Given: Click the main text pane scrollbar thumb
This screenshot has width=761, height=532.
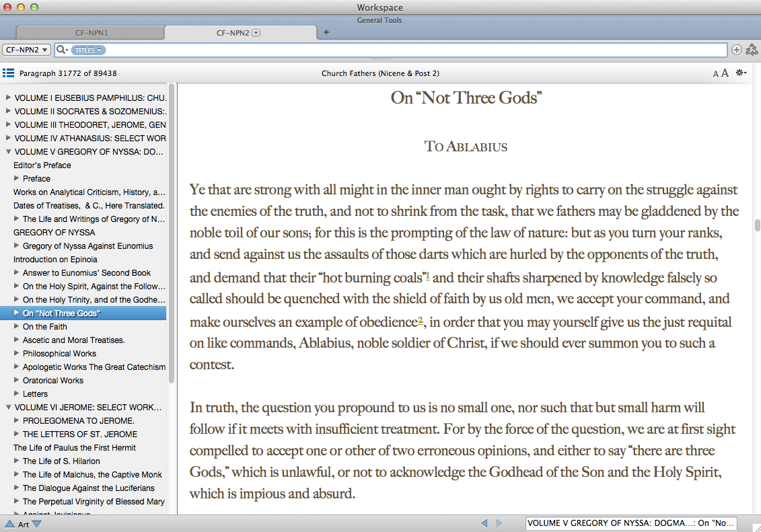Looking at the screenshot, I should tap(757, 225).
